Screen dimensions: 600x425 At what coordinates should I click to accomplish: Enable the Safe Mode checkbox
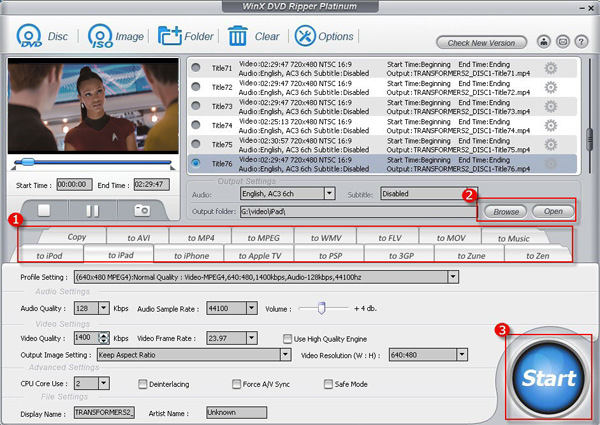pos(328,384)
